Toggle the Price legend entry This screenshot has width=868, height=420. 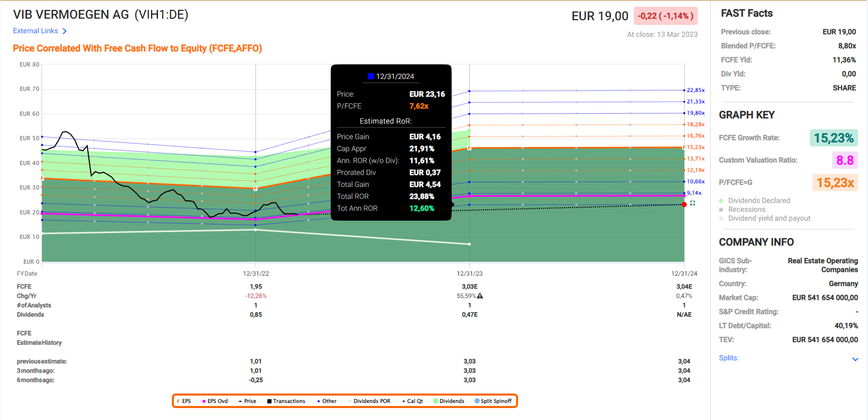247,401
